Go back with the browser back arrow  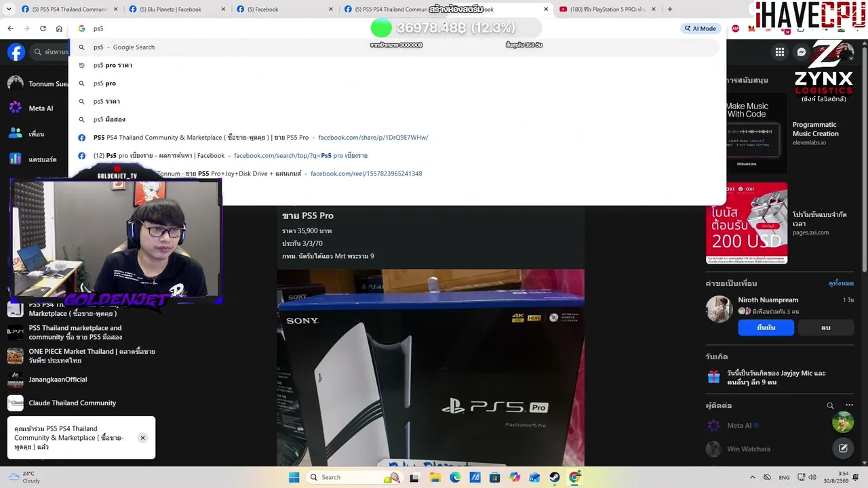(10, 28)
